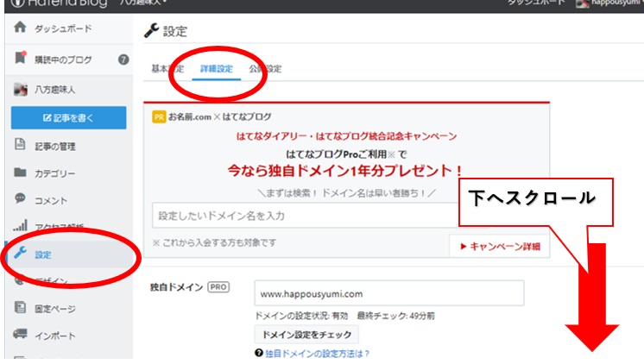Click the Hatena Blog logo

pos(59,3)
